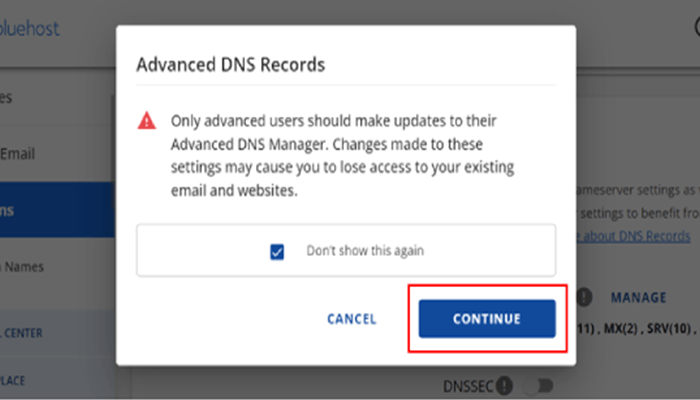Click the DNSSEC info icon
The height and width of the screenshot is (400, 700).
(x=505, y=385)
